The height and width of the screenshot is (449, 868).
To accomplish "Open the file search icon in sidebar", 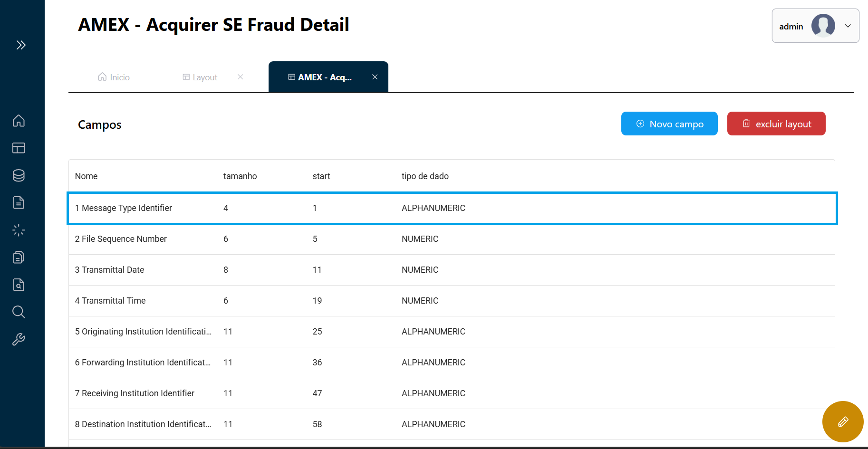I will click(x=19, y=285).
